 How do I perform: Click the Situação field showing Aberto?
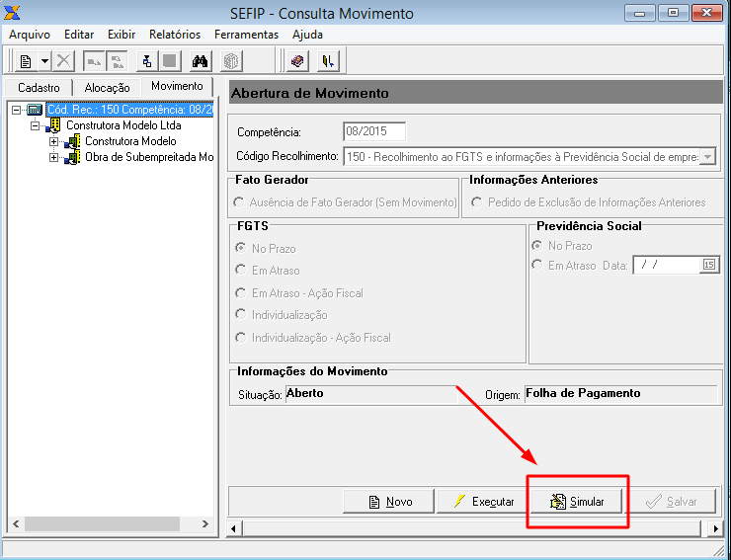pos(371,393)
